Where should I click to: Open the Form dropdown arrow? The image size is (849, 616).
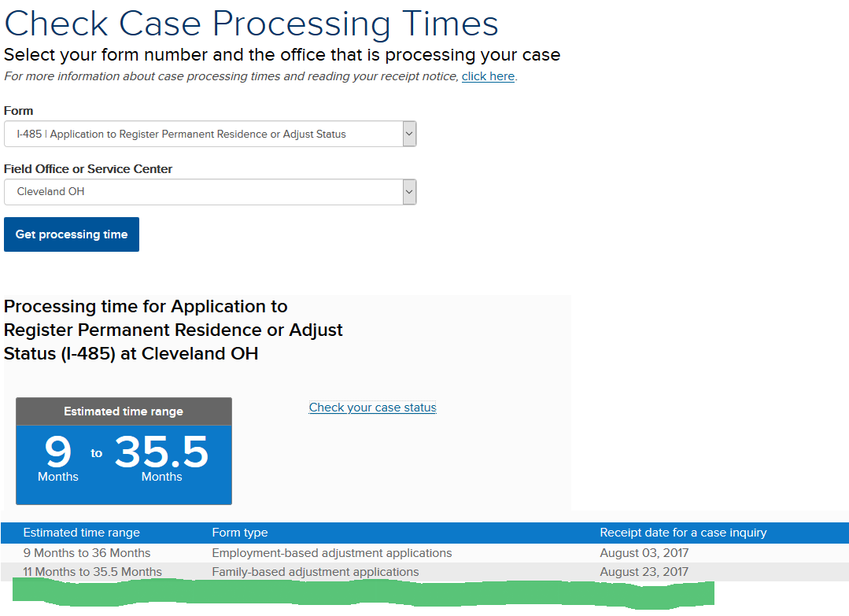point(409,134)
